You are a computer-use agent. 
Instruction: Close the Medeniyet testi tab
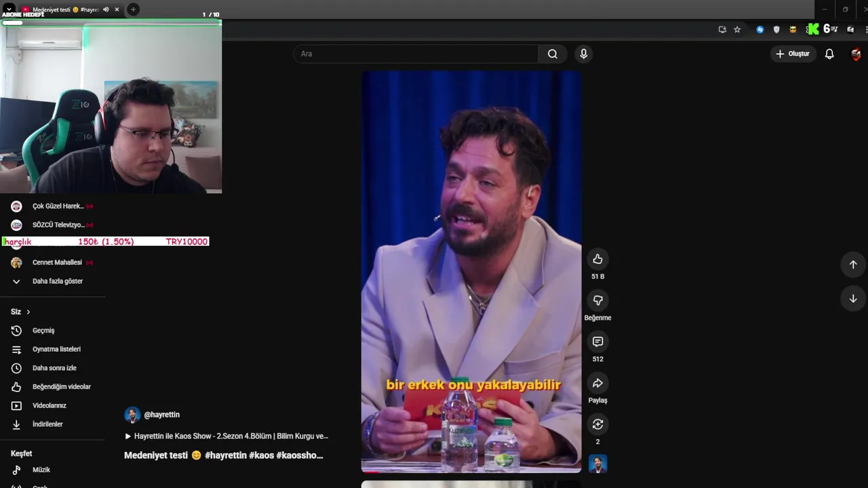117,9
